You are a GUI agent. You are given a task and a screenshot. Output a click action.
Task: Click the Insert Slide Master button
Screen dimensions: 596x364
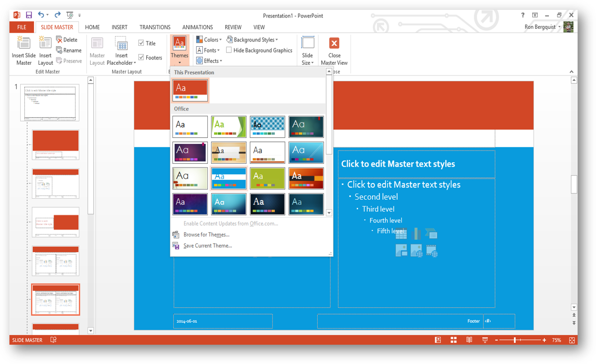coord(24,51)
